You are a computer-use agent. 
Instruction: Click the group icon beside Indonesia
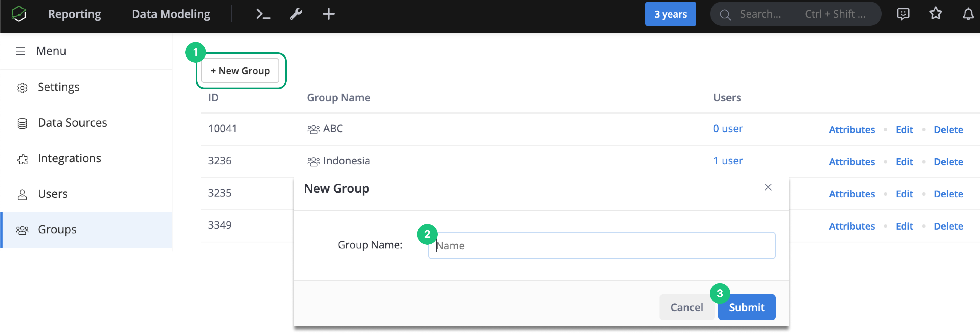313,162
